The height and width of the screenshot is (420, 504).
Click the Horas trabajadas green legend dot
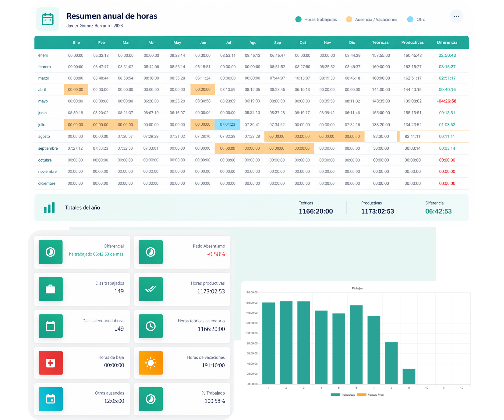tap(298, 19)
